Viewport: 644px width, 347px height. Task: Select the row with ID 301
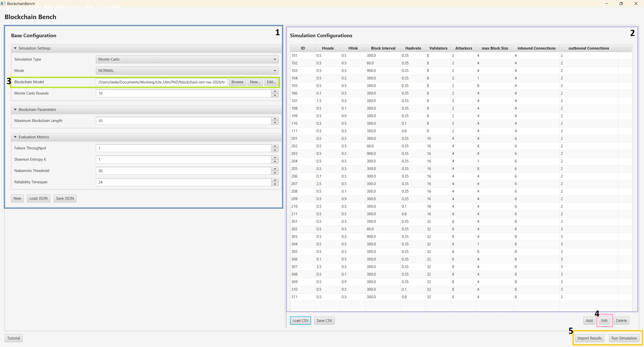[461, 222]
